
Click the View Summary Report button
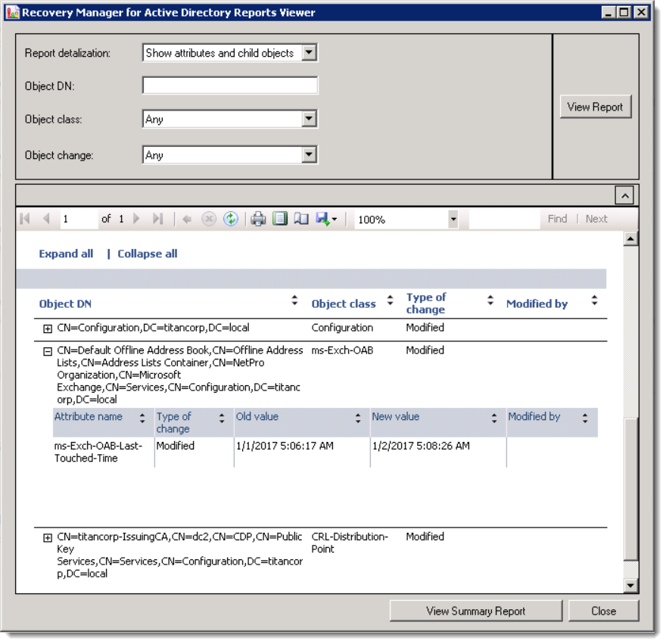(475, 611)
